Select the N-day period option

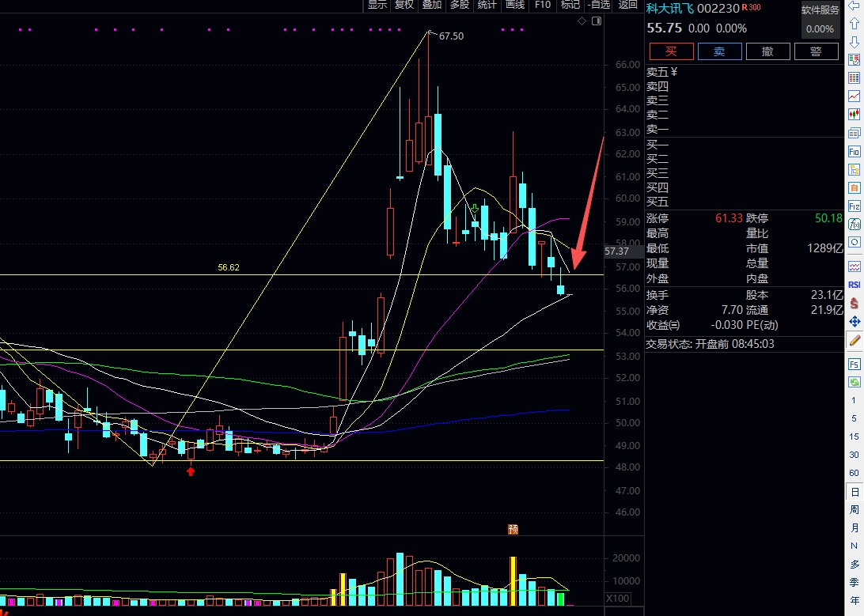click(x=855, y=546)
